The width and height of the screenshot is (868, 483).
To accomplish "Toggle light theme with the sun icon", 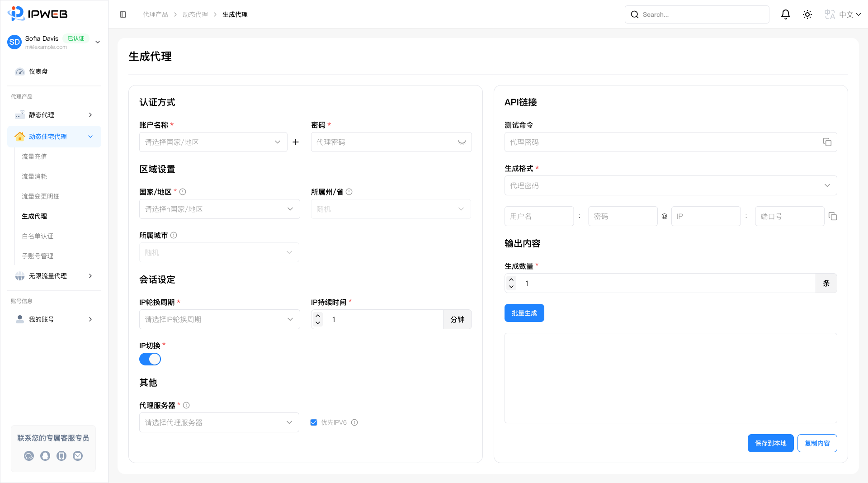I will coord(807,14).
